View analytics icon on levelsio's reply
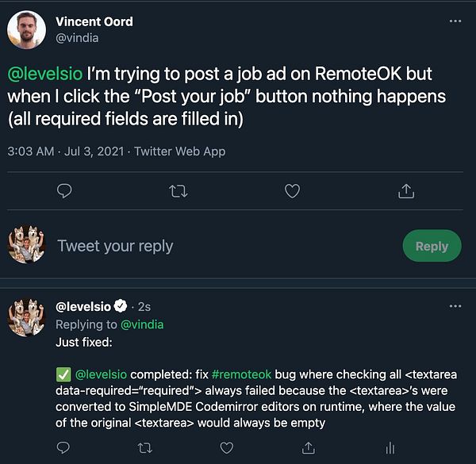The width and height of the screenshot is (476, 464). [390, 449]
